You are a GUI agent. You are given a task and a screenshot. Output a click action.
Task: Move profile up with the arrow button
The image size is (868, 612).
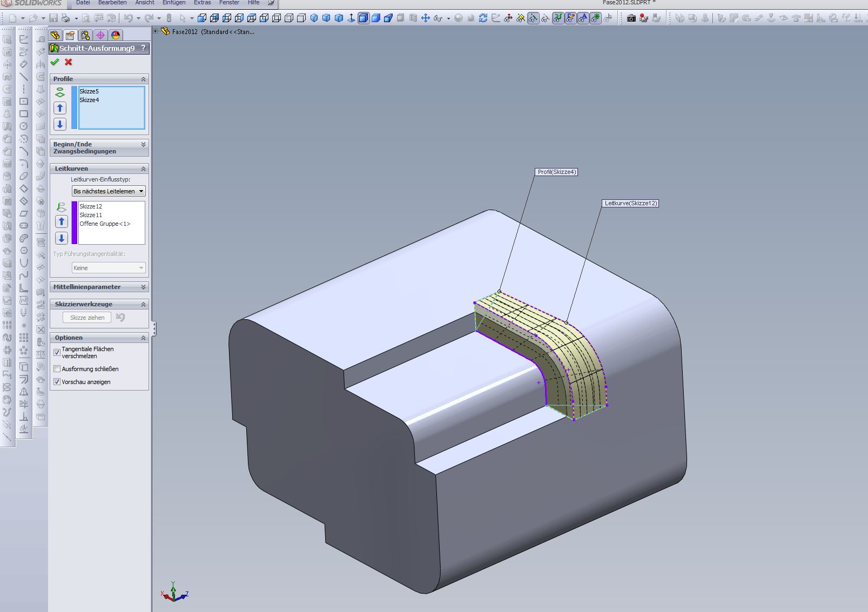pos(60,108)
